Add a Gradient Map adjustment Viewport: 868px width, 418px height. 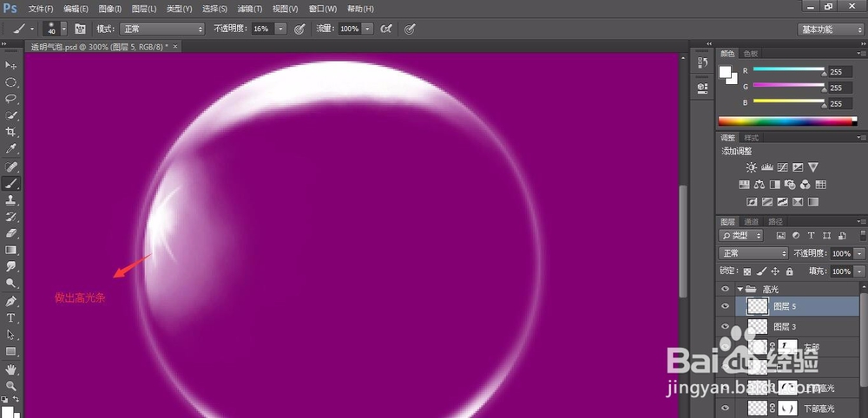[812, 202]
